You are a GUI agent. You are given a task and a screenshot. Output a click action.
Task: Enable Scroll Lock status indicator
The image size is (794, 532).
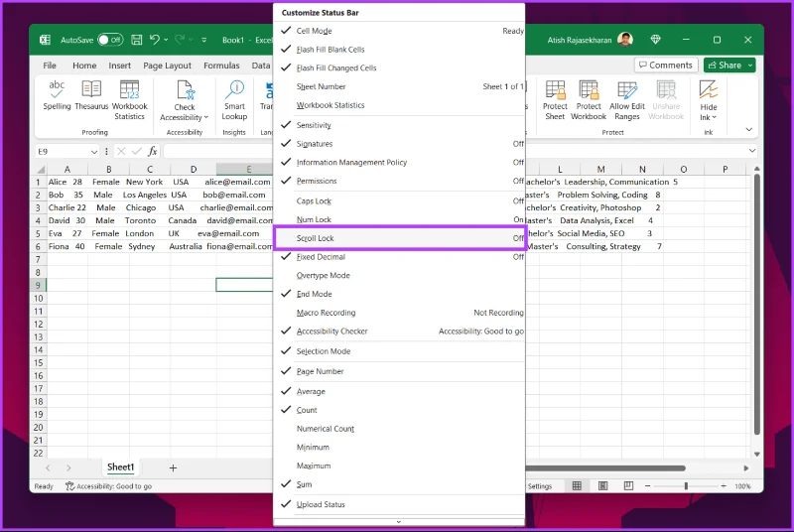[x=399, y=238]
